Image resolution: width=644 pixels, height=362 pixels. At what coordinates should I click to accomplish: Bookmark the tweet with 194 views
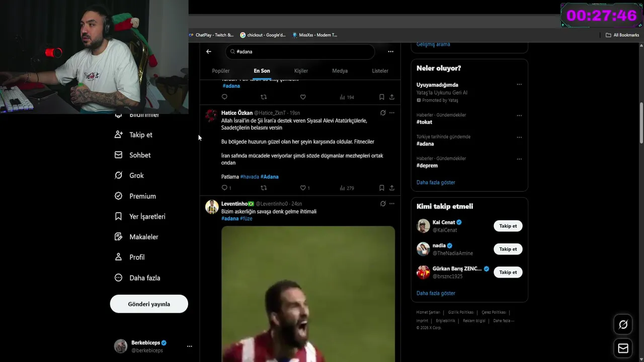[x=381, y=97]
